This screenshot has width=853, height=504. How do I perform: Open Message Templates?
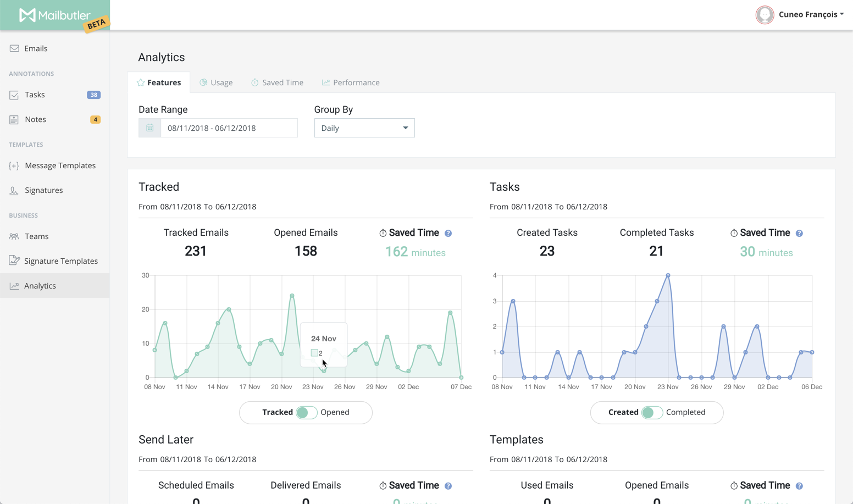(55, 165)
